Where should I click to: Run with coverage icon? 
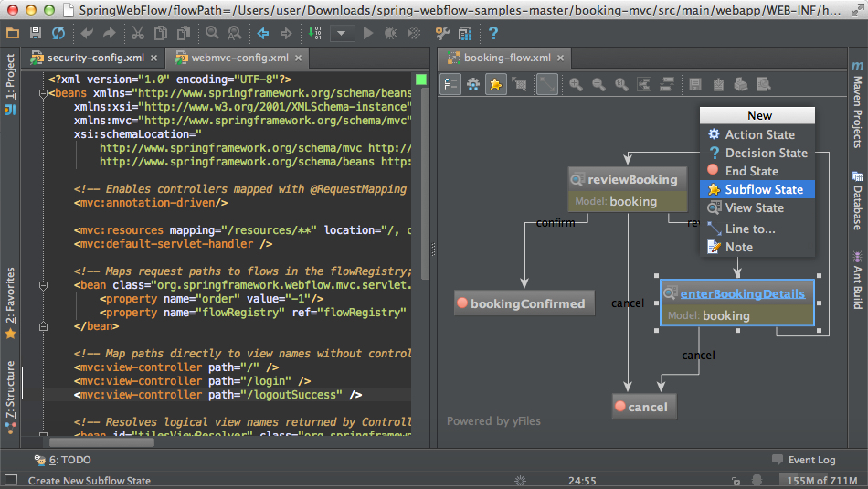pyautogui.click(x=414, y=33)
